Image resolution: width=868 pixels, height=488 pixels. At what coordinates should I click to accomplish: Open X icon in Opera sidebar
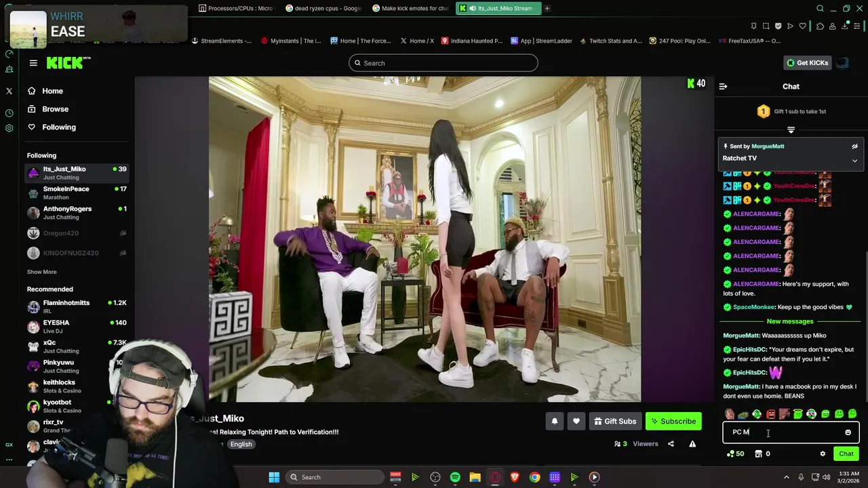(x=9, y=91)
